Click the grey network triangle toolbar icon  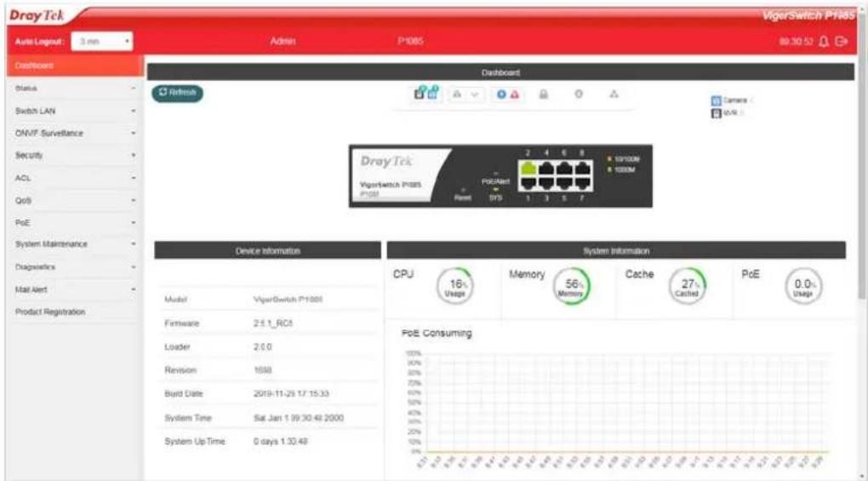614,94
